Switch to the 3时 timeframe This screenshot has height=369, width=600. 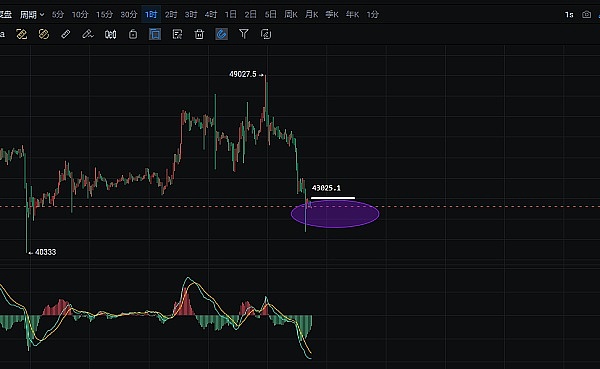point(191,15)
